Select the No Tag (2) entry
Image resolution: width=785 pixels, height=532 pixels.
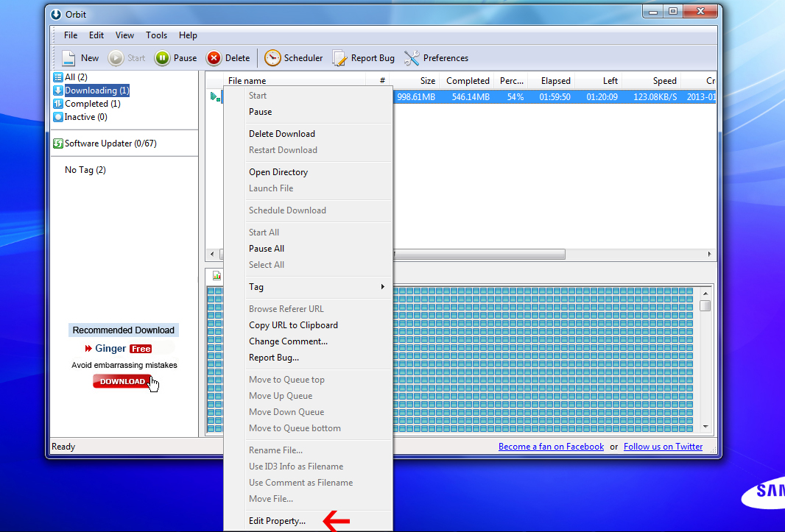(x=85, y=170)
